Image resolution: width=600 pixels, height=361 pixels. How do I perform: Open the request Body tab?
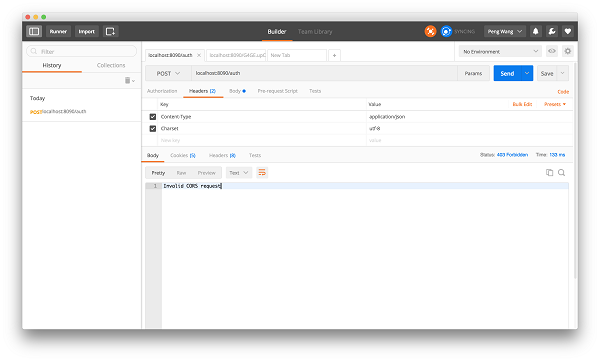click(x=237, y=91)
